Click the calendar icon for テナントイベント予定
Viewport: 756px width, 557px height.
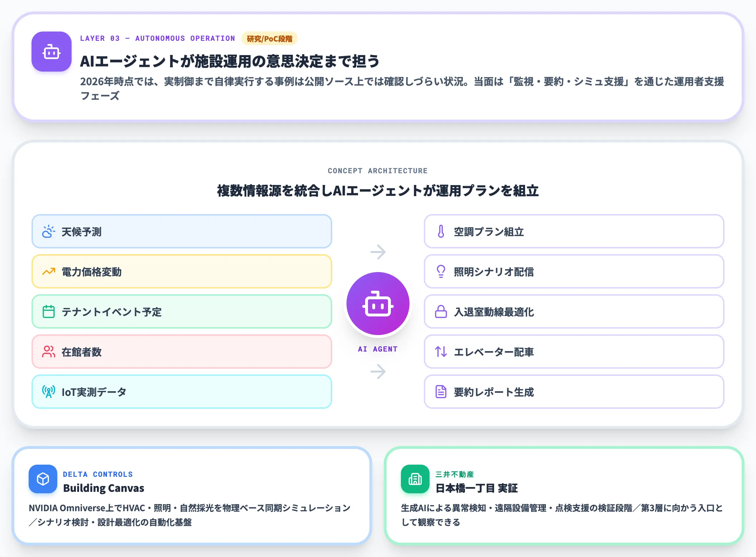[x=48, y=312]
